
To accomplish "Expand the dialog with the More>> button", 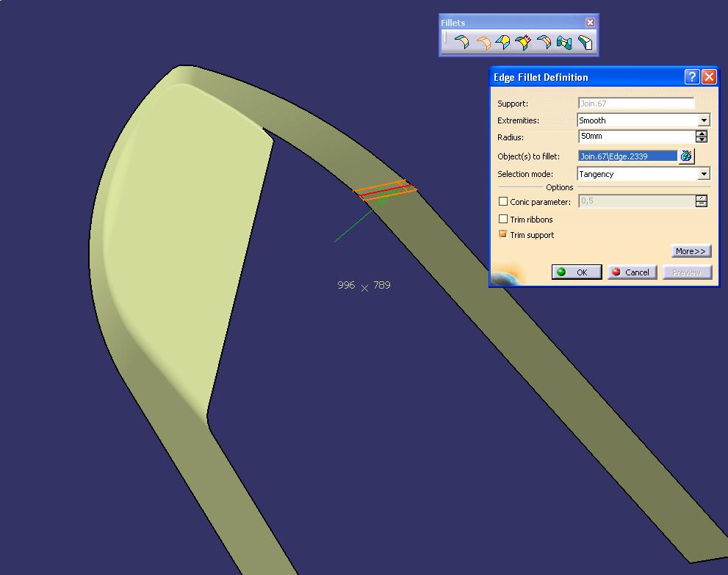I will point(691,251).
